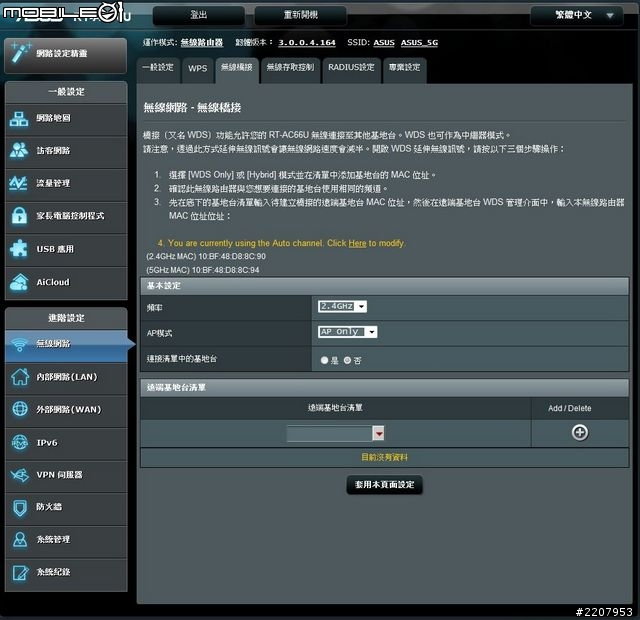The height and width of the screenshot is (620, 640).
Task: Click the Here link to modify channel
Action: [x=357, y=243]
